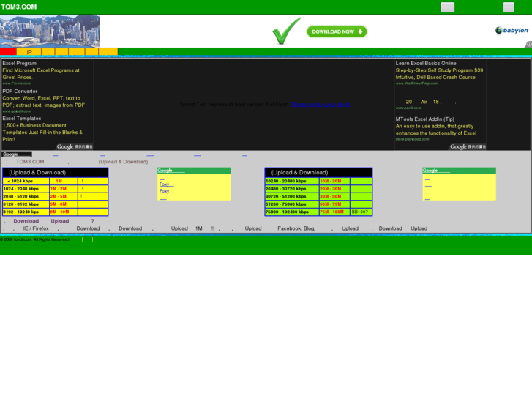This screenshot has width=532, height=399.
Task: Click the purple Upload text below table
Action: [x=60, y=221]
